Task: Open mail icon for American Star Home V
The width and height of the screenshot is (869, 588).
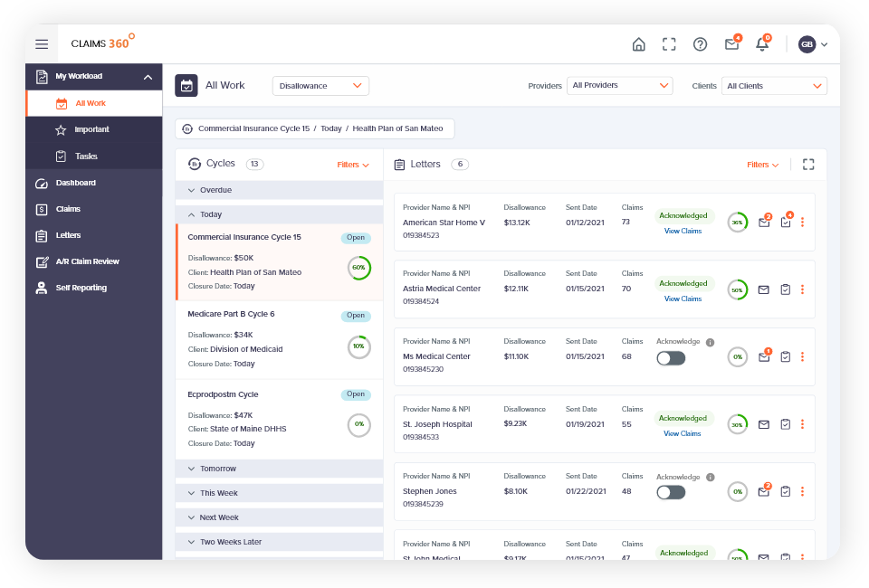Action: click(764, 222)
